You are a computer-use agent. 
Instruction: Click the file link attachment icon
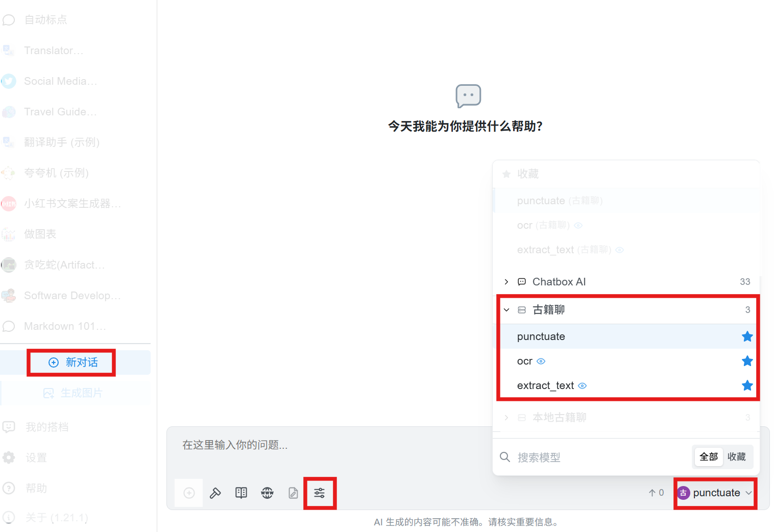pos(293,493)
